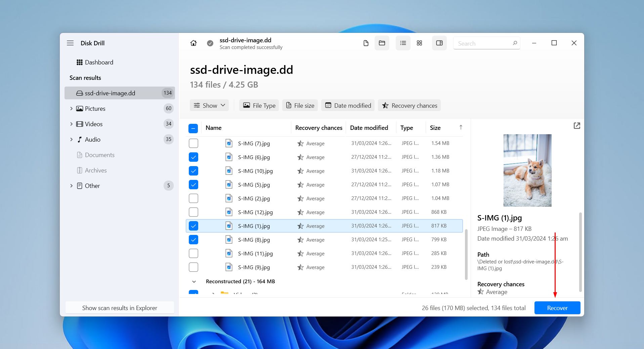The width and height of the screenshot is (644, 349).
Task: Click the file list vertical scrollbar
Action: tap(466, 255)
